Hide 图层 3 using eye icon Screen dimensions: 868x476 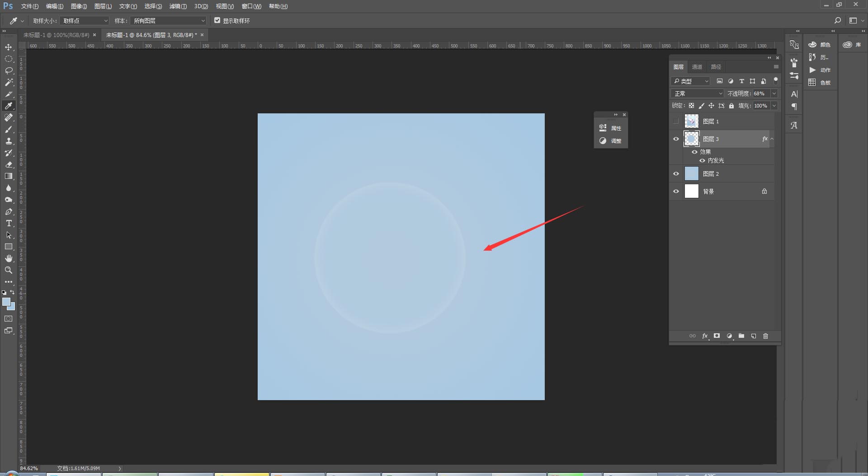[676, 139]
